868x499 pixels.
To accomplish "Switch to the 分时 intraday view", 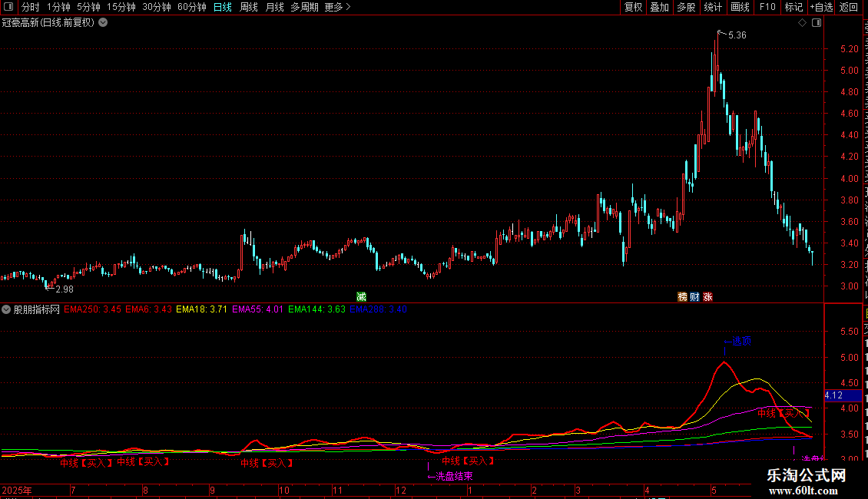I will (x=31, y=7).
